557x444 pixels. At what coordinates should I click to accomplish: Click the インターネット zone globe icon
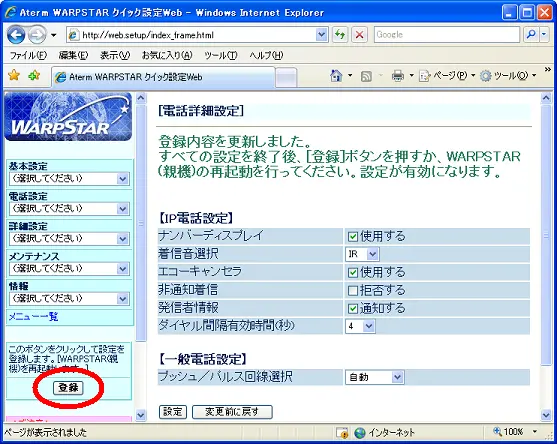[360, 433]
